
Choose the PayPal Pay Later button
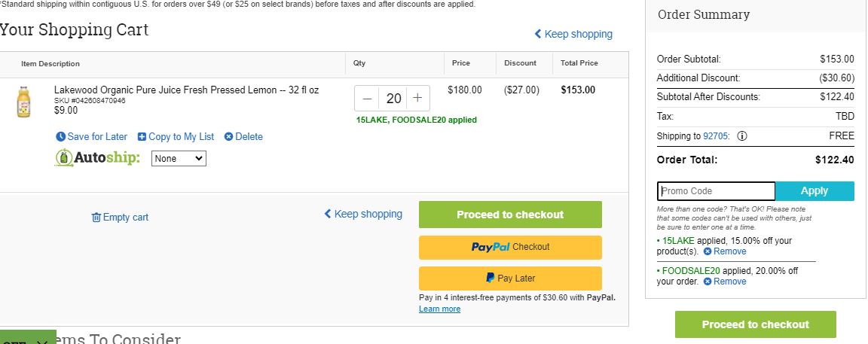point(510,279)
